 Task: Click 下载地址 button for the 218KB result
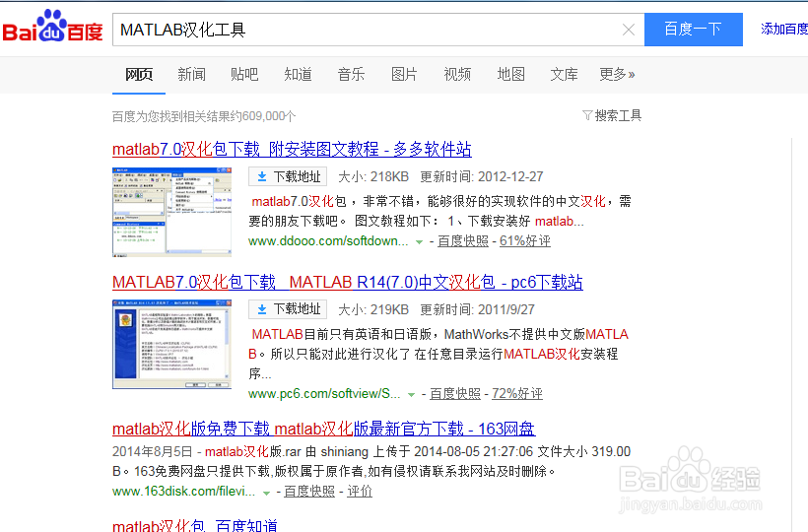(288, 176)
